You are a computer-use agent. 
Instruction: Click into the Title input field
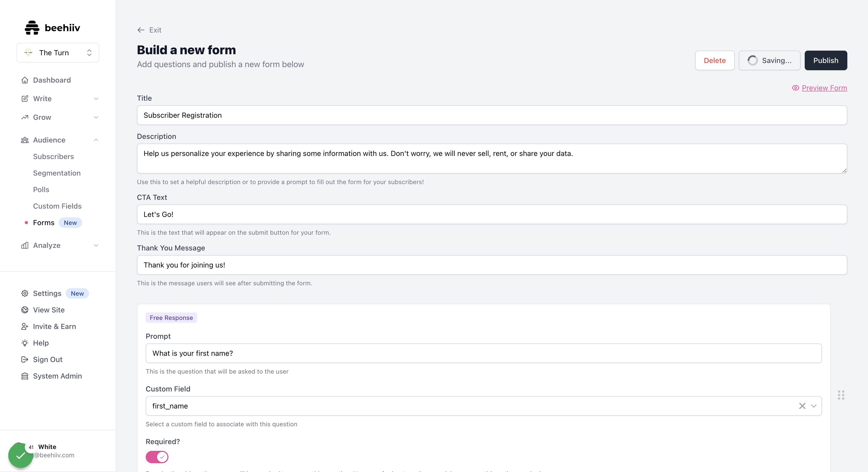[492, 115]
